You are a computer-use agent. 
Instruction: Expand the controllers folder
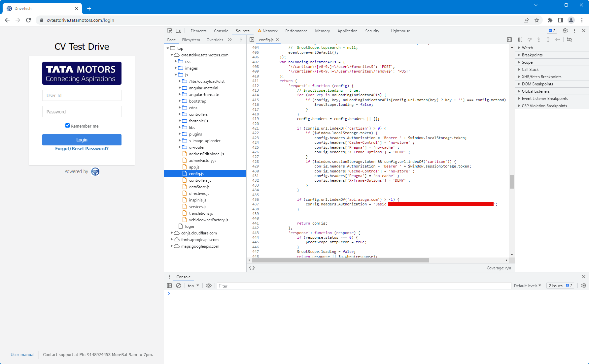point(180,114)
